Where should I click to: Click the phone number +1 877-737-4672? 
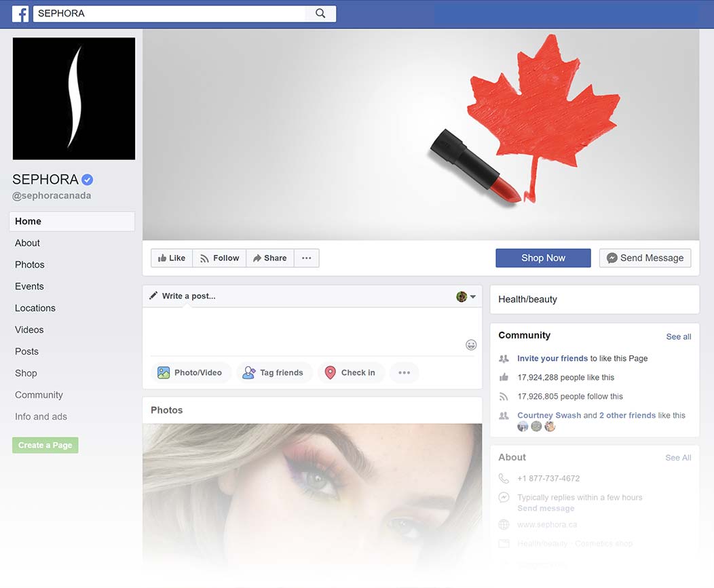click(548, 478)
